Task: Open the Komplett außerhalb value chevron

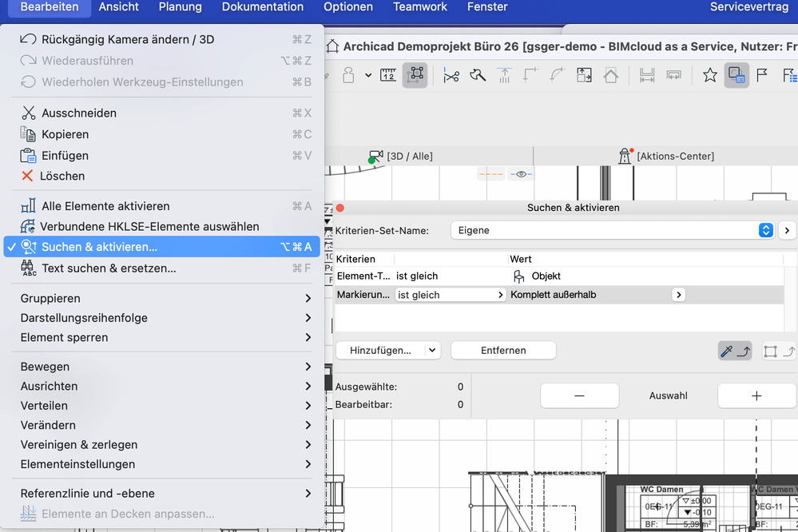Action: tap(678, 295)
